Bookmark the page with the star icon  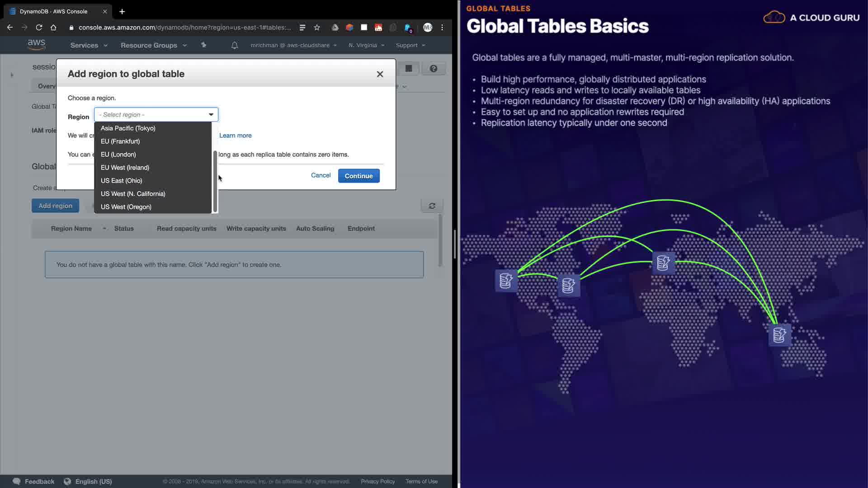(317, 28)
